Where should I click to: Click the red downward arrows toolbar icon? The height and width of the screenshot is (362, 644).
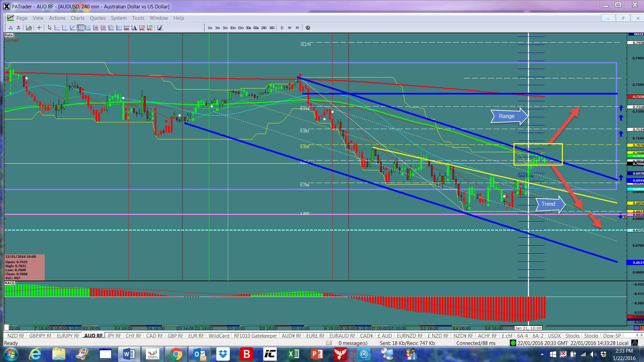click(11, 28)
